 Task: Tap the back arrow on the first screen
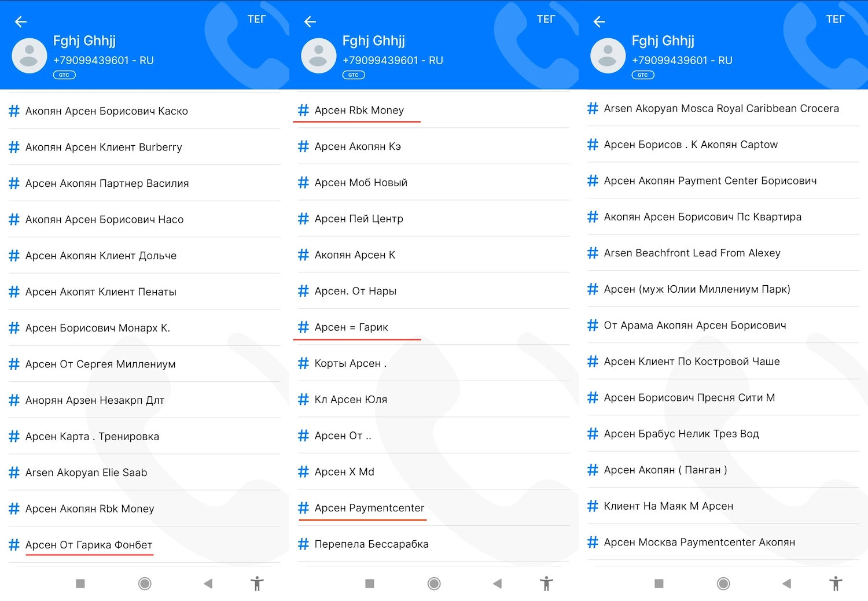21,21
